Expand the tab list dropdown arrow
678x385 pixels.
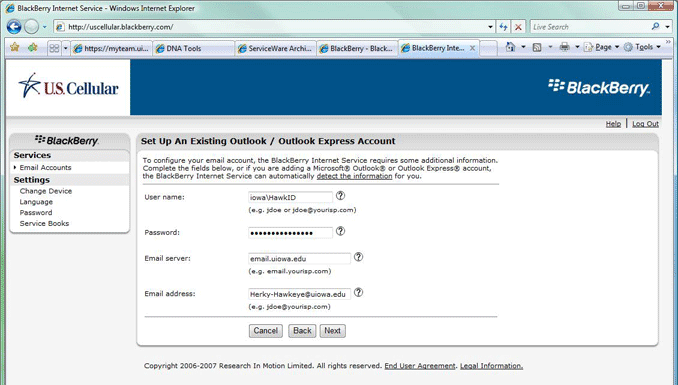tap(65, 48)
